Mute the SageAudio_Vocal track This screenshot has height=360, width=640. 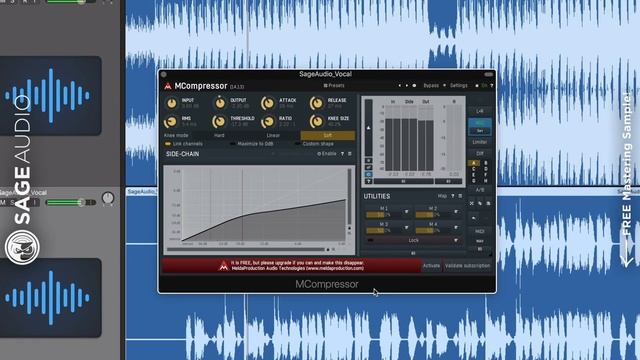3,202
